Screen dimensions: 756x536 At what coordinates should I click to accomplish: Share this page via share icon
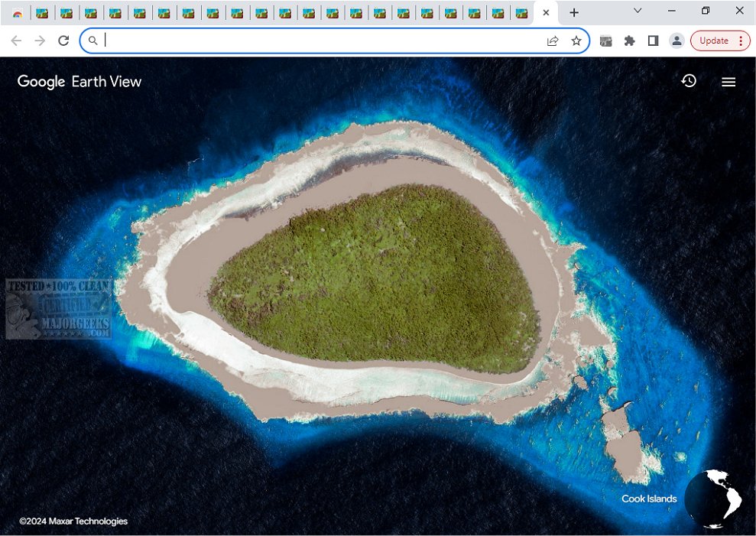point(553,41)
